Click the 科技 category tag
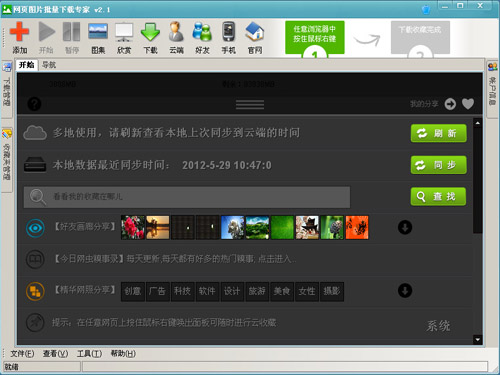500x375 pixels. click(x=182, y=291)
